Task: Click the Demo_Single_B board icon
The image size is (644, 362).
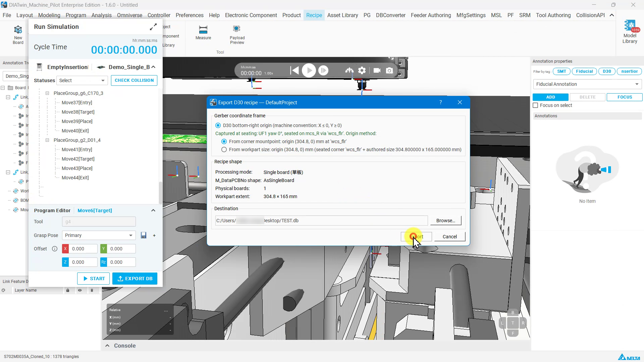Action: pos(101,67)
